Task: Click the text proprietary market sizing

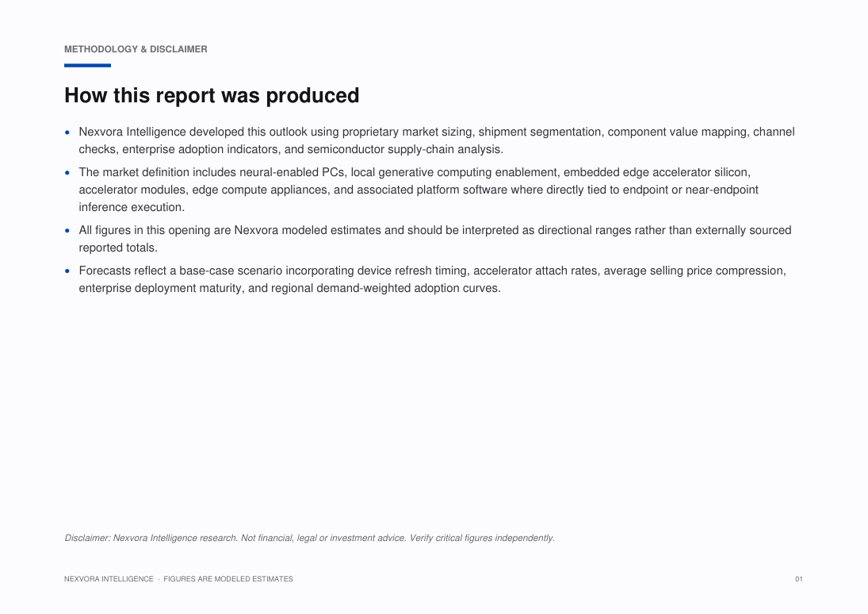Action: 407,132
